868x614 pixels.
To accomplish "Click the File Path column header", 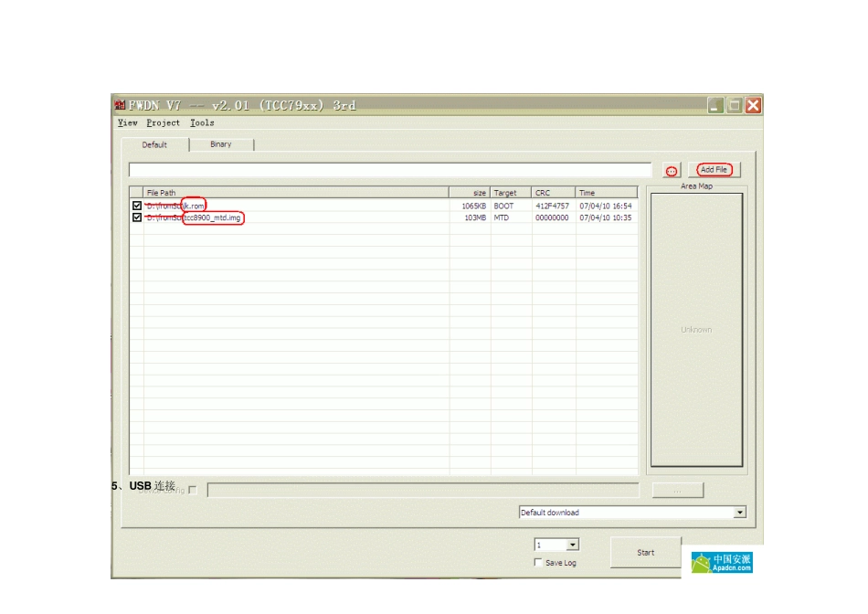I will coord(296,193).
